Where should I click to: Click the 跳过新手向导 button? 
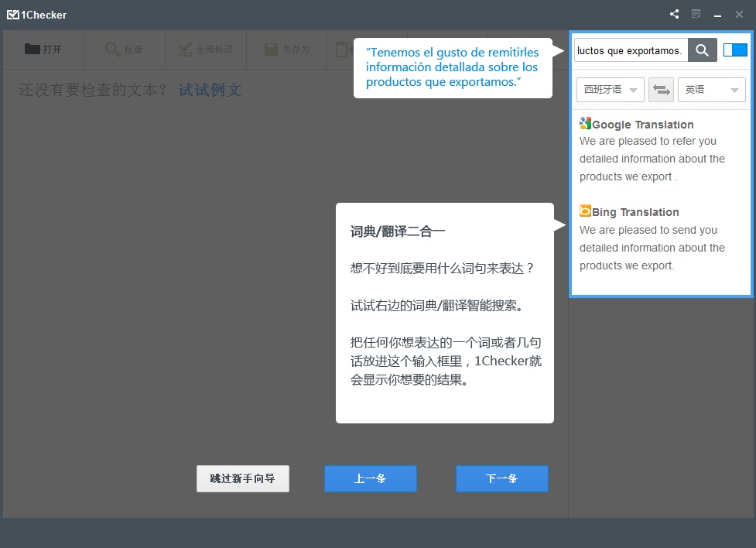(242, 478)
